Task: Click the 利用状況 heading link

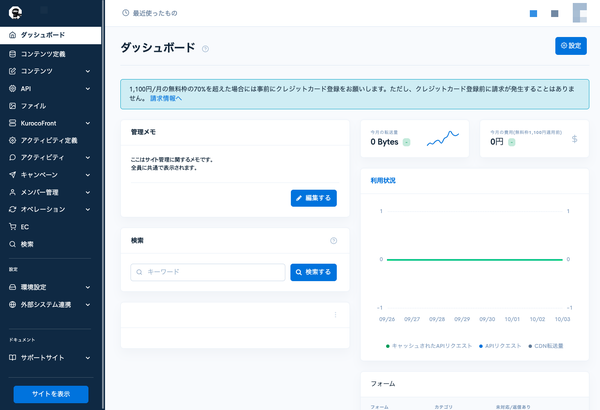Action: [x=383, y=180]
